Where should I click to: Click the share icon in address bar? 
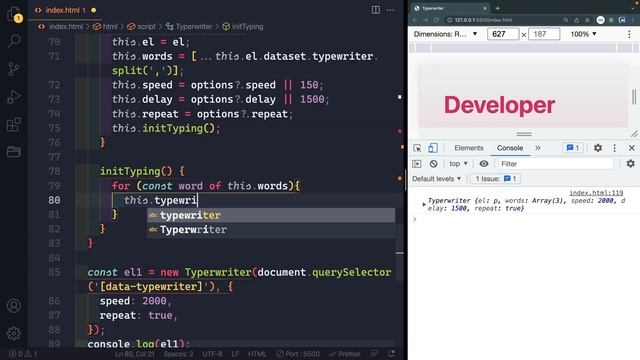pos(576,20)
